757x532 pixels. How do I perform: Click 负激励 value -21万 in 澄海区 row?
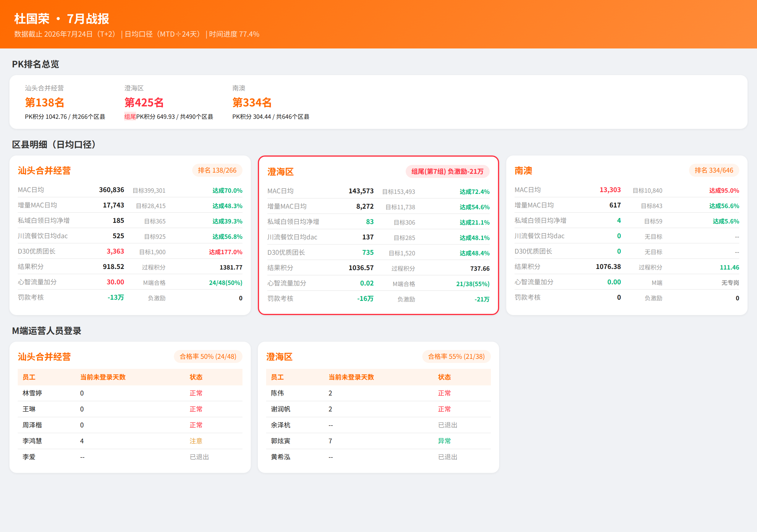pyautogui.click(x=482, y=299)
